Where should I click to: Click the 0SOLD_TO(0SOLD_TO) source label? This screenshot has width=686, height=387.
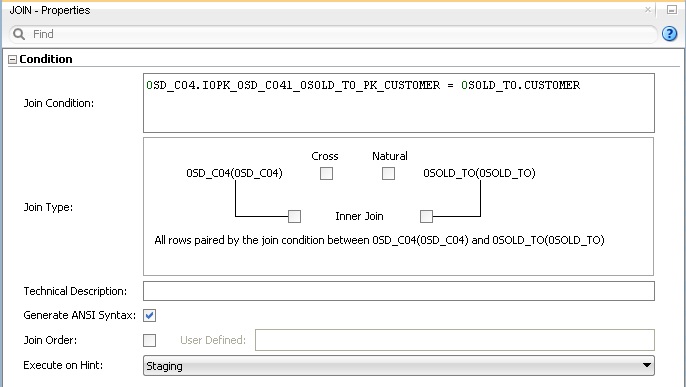point(479,173)
